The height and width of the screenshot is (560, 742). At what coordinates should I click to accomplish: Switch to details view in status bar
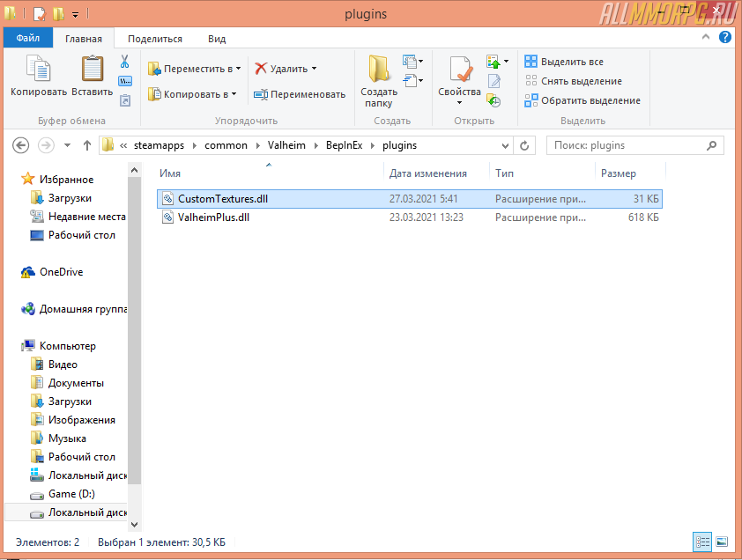[x=702, y=542]
